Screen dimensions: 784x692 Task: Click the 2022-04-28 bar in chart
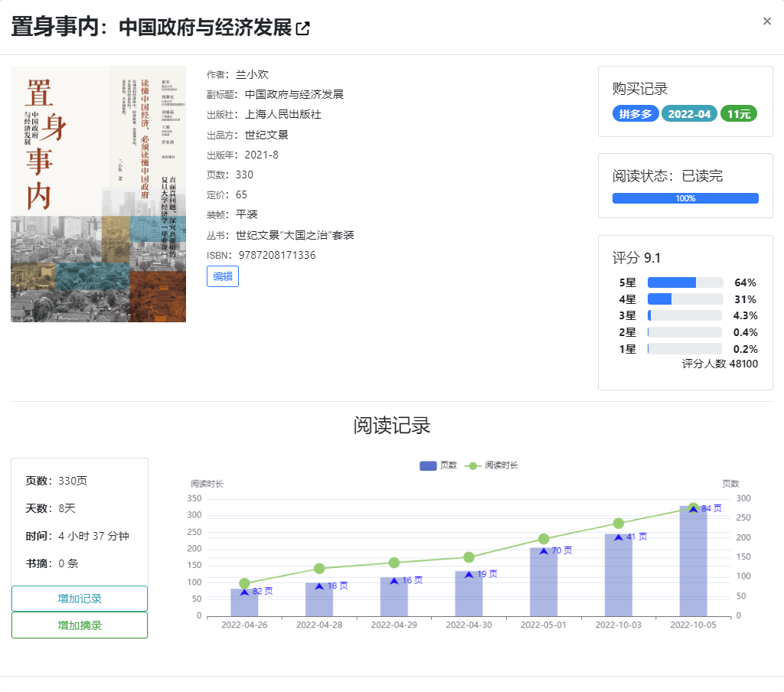(x=319, y=599)
